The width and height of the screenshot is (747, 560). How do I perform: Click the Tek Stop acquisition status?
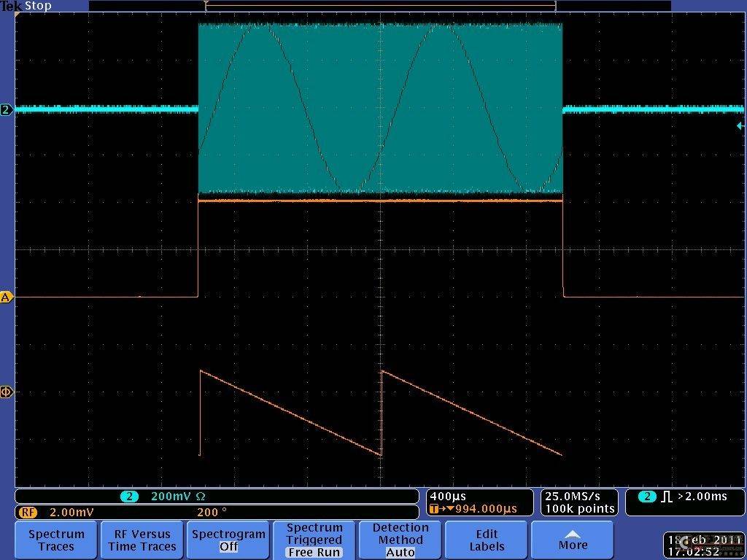pos(26,6)
